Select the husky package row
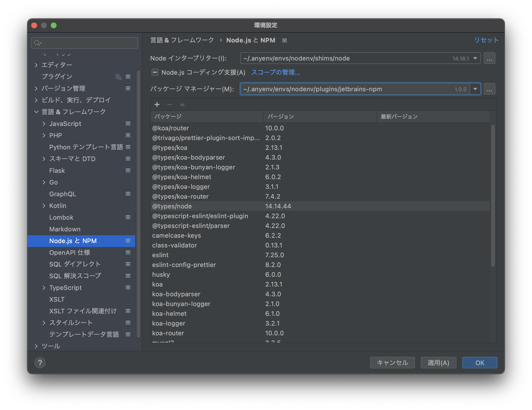The height and width of the screenshot is (410, 532). (320, 275)
